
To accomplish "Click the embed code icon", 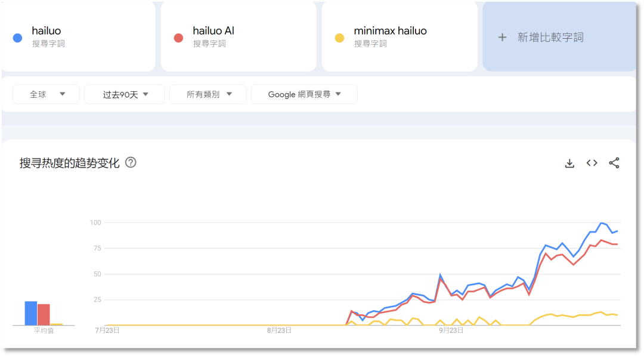I will pyautogui.click(x=592, y=163).
